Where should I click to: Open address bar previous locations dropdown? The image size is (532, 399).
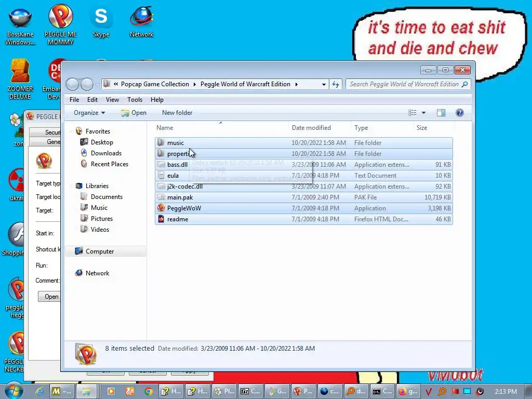pos(324,84)
